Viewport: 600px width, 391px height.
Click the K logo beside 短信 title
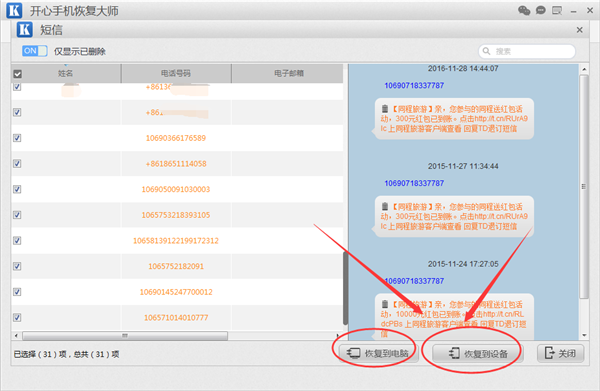pyautogui.click(x=24, y=29)
